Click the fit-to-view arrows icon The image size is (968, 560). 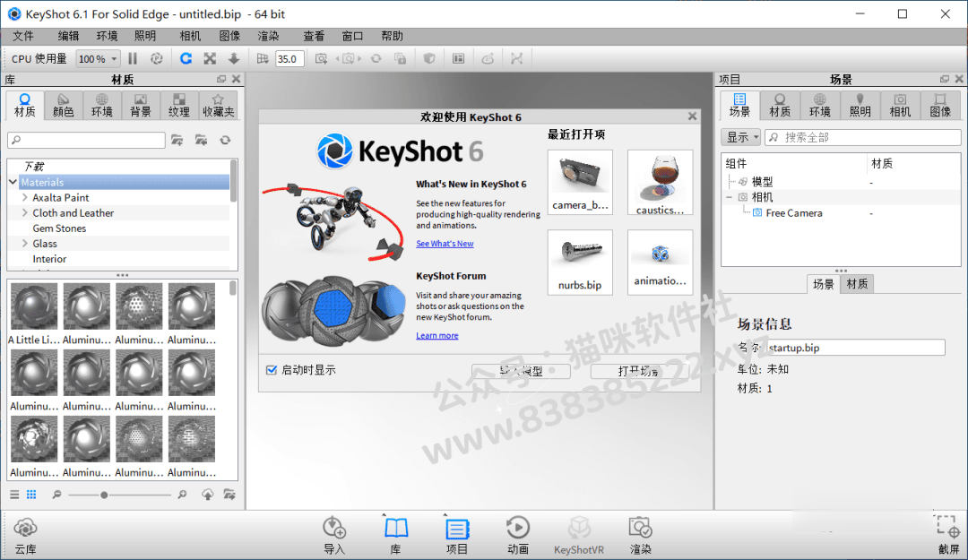click(210, 58)
